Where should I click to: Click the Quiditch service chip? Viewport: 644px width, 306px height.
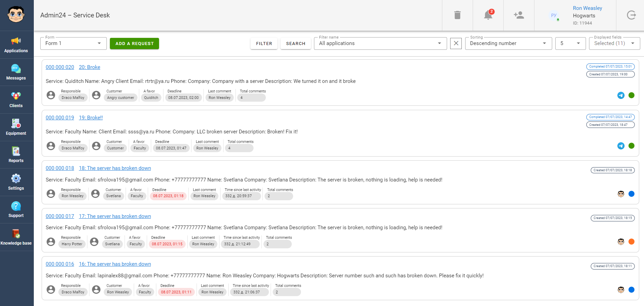point(151,98)
